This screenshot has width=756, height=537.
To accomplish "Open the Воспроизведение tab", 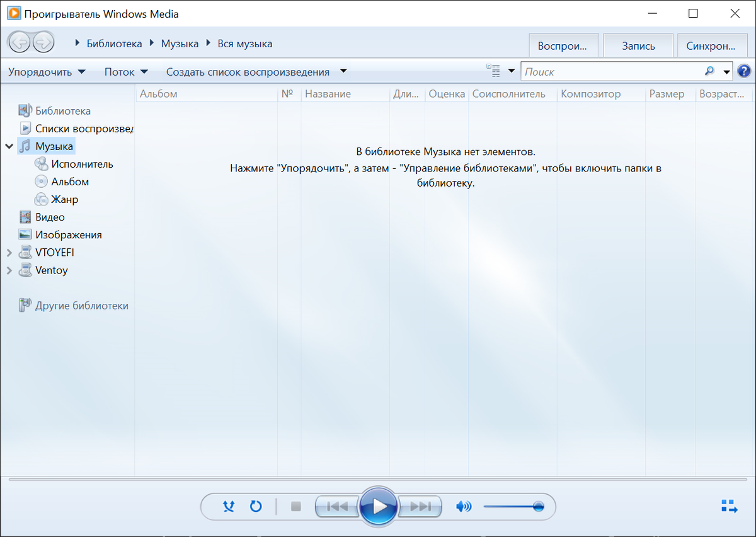I will click(563, 45).
